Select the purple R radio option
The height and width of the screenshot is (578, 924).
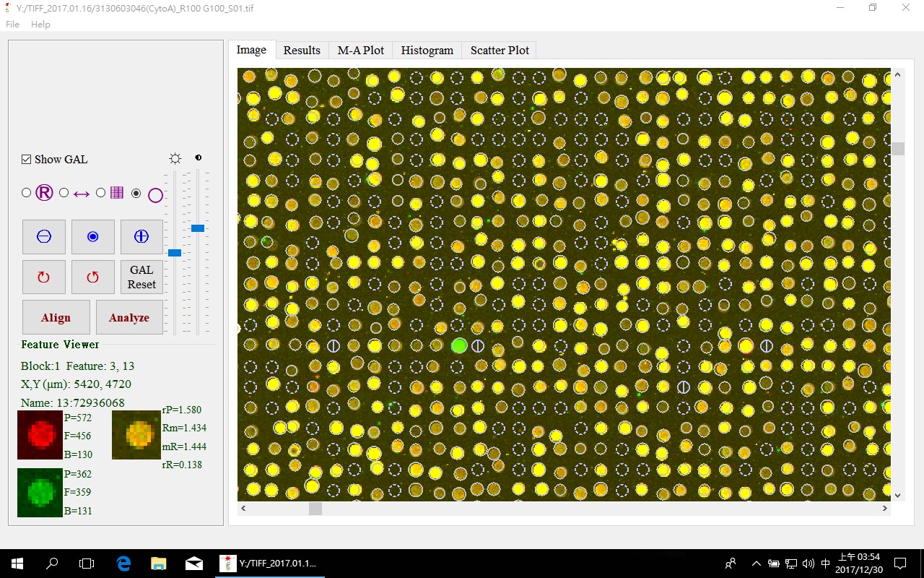pos(27,193)
